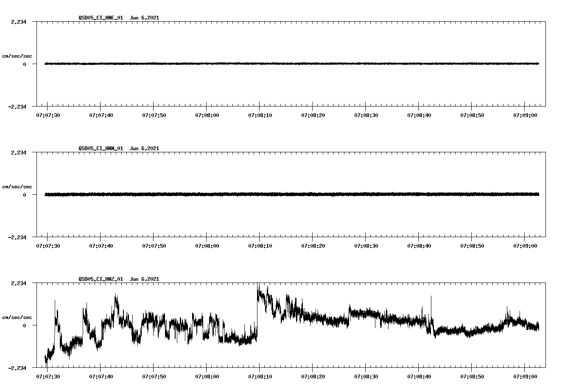This screenshot has height=392, width=576.
Task: Click the 07:08:50 time label under HNN plot
Action: [x=472, y=246]
